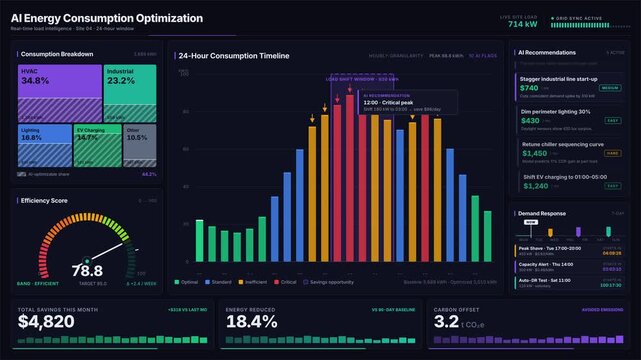The width and height of the screenshot is (641, 360).
Task: Click the purple marker on Demand Response timeline
Action: click(x=578, y=232)
